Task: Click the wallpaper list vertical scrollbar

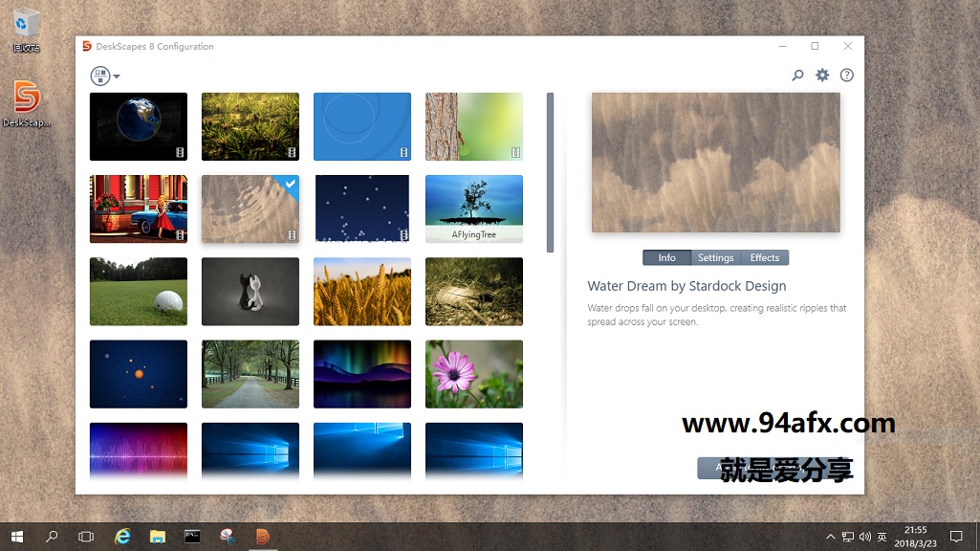Action: (550, 172)
